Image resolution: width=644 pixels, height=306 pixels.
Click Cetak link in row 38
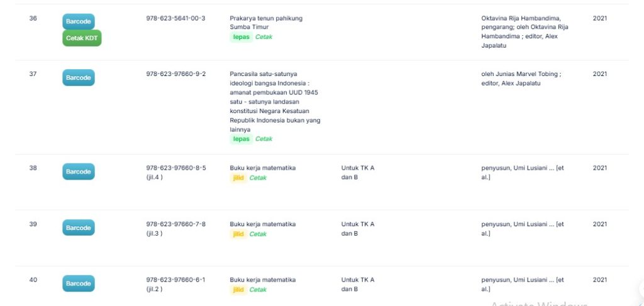[x=258, y=178]
